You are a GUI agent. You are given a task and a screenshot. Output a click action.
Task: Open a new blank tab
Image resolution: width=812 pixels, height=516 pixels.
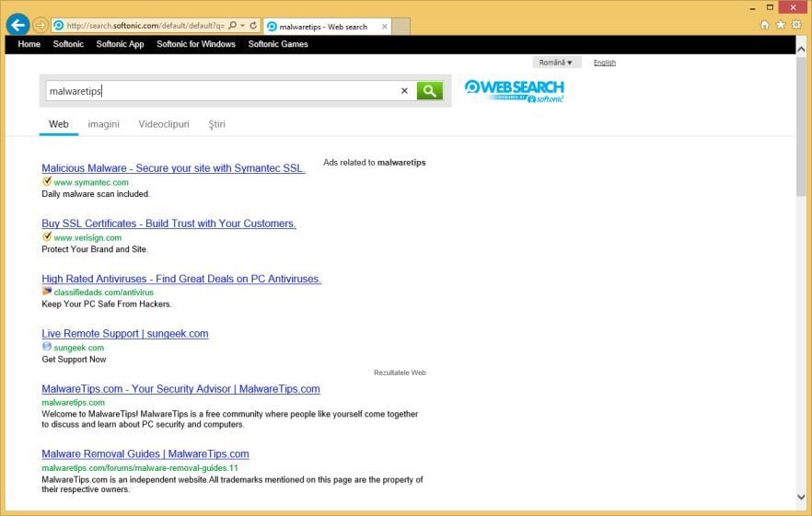tap(400, 27)
